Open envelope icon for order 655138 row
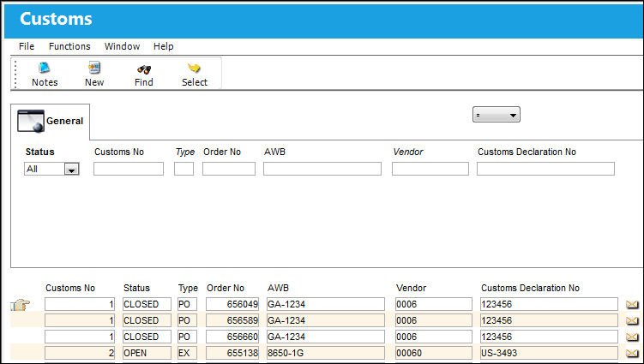644x364 pixels. click(x=632, y=353)
